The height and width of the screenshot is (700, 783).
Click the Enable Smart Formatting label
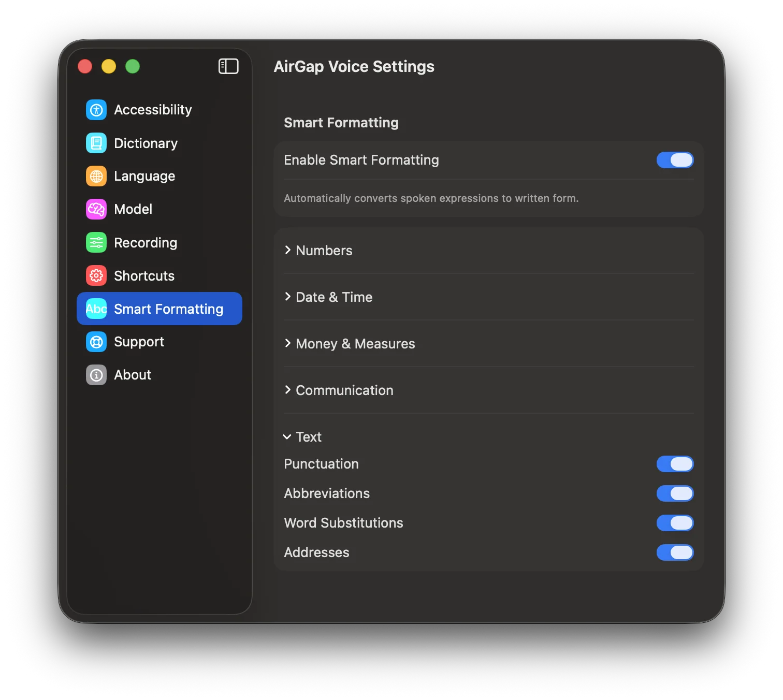tap(361, 160)
